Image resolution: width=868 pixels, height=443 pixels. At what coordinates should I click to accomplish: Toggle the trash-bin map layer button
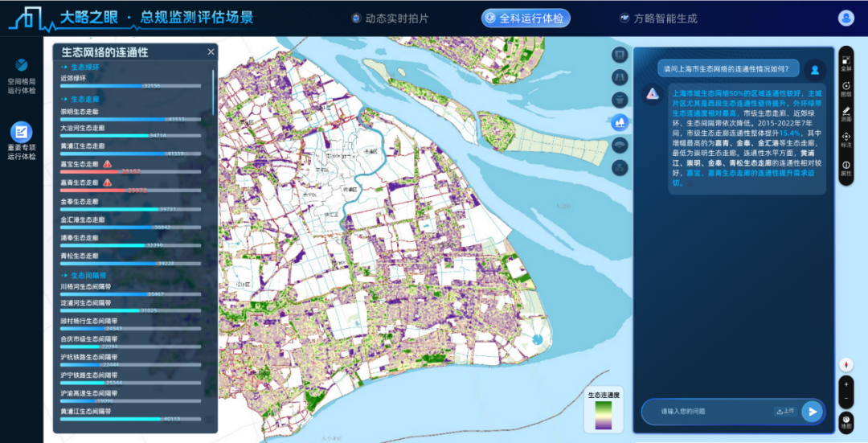pos(620,100)
